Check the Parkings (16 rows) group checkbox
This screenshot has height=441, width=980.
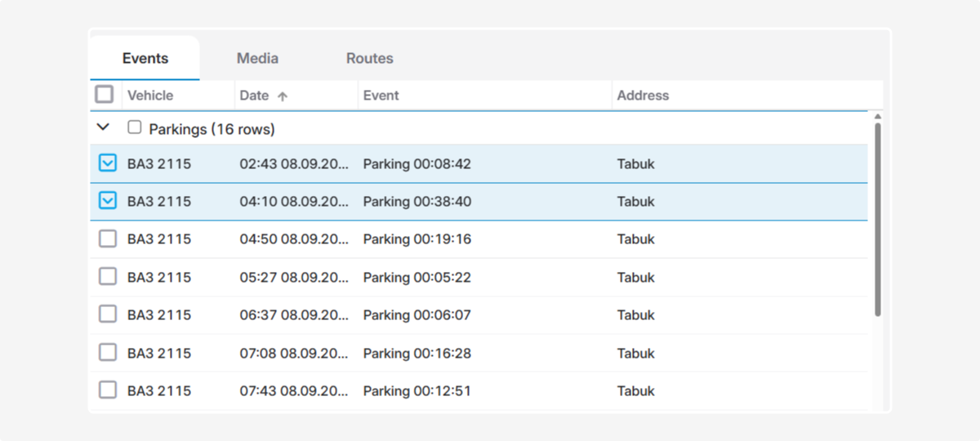tap(135, 127)
